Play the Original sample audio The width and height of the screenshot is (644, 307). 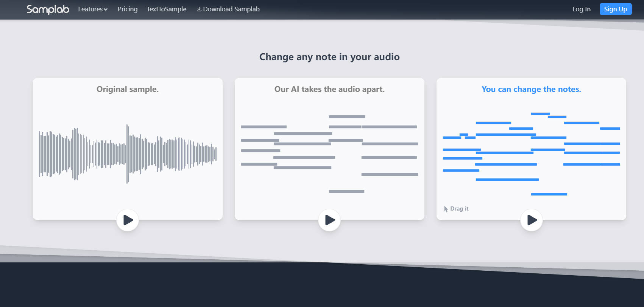(128, 220)
